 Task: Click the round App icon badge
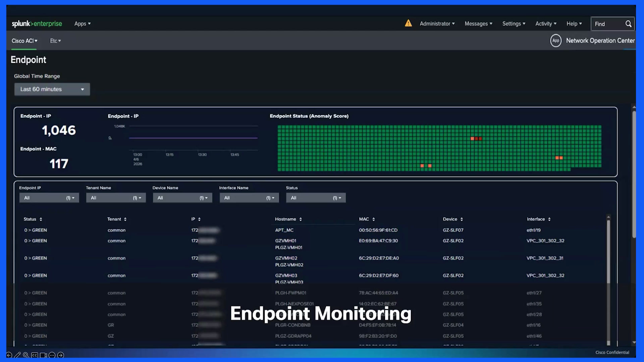pyautogui.click(x=556, y=41)
